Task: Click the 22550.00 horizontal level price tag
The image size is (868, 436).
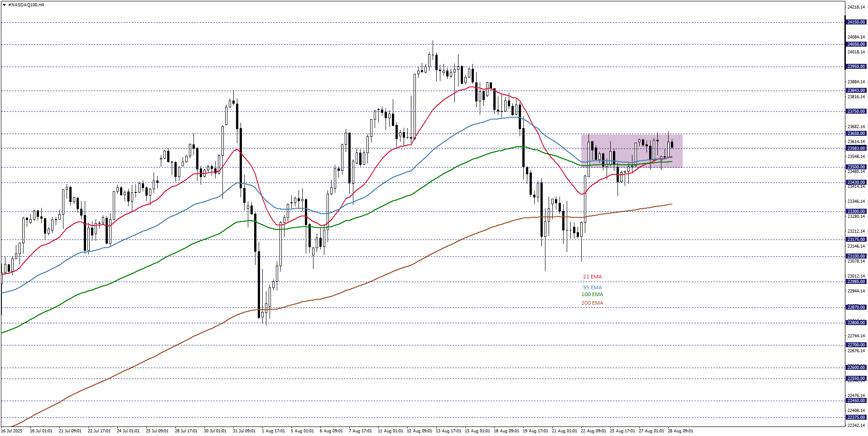Action: (856, 379)
